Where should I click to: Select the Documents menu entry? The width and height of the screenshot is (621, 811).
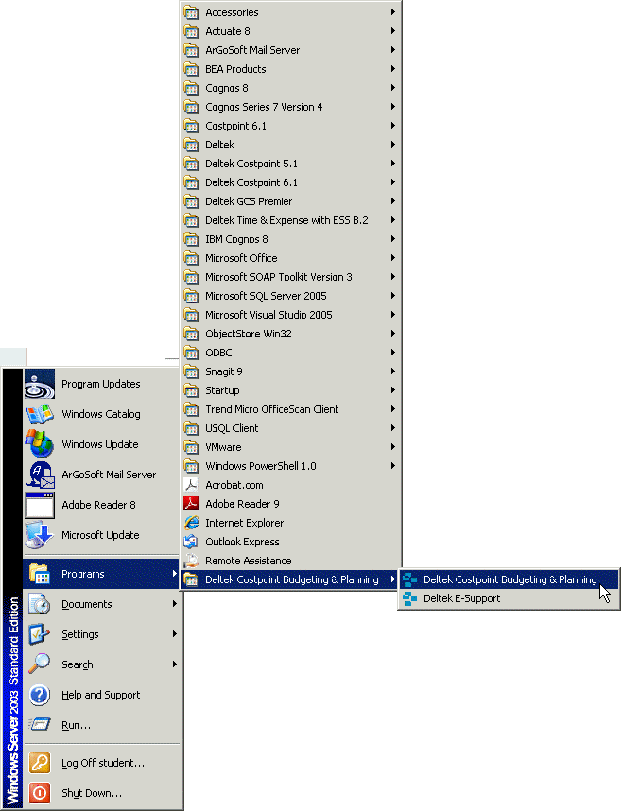(86, 604)
